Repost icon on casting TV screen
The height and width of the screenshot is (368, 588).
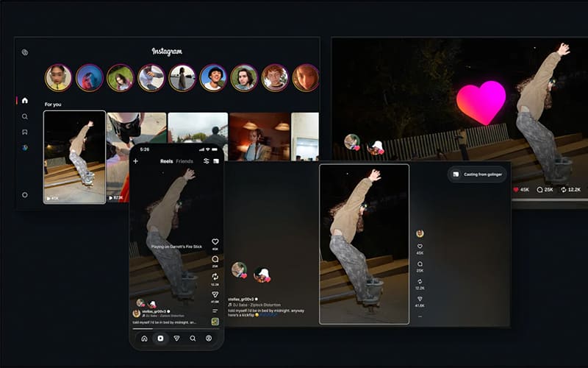(x=420, y=282)
